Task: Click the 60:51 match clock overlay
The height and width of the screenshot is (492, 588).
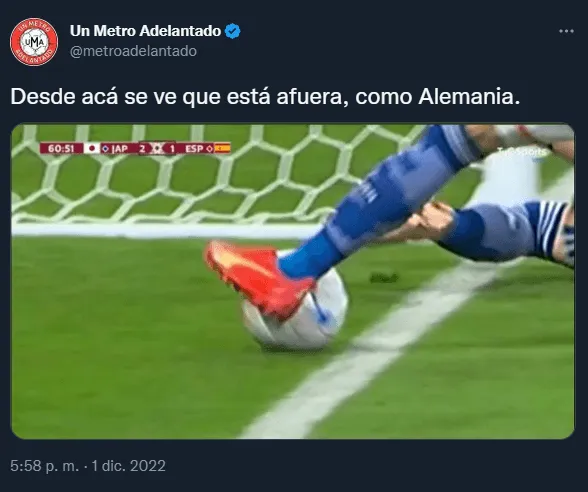Action: (x=61, y=148)
